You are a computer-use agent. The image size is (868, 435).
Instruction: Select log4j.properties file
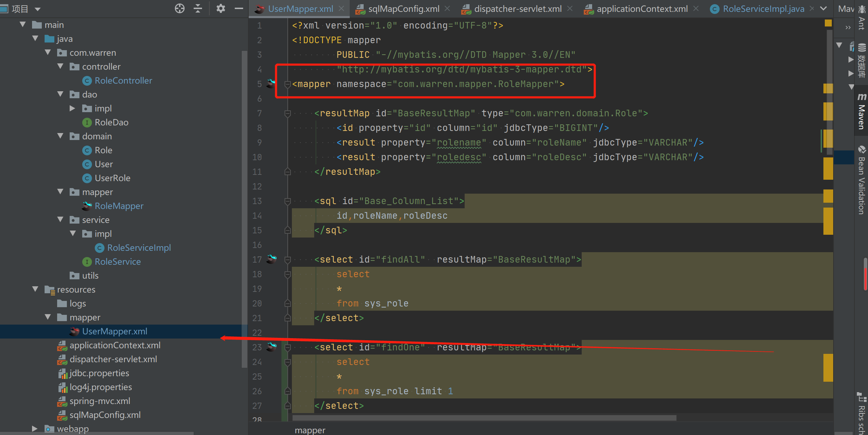(x=101, y=387)
